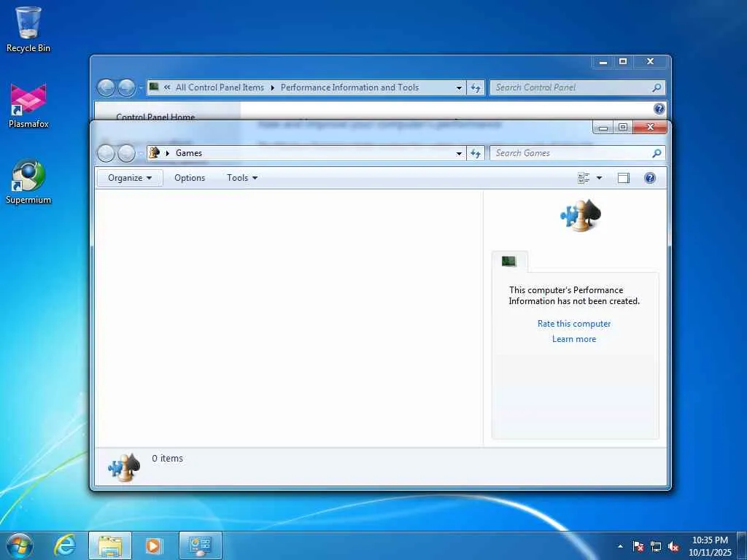Screen dimensions: 747x560
Task: Click the muted volume tray icon
Action: [673, 546]
